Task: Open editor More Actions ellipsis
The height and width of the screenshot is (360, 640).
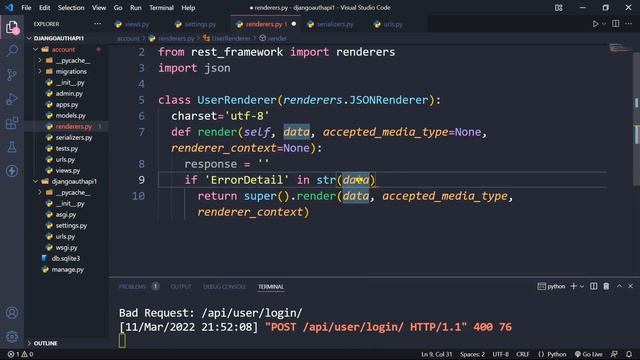Action: 629,24
